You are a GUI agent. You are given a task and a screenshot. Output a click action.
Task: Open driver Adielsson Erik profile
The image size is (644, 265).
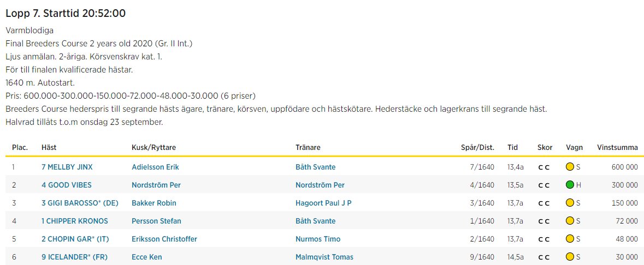pyautogui.click(x=155, y=167)
